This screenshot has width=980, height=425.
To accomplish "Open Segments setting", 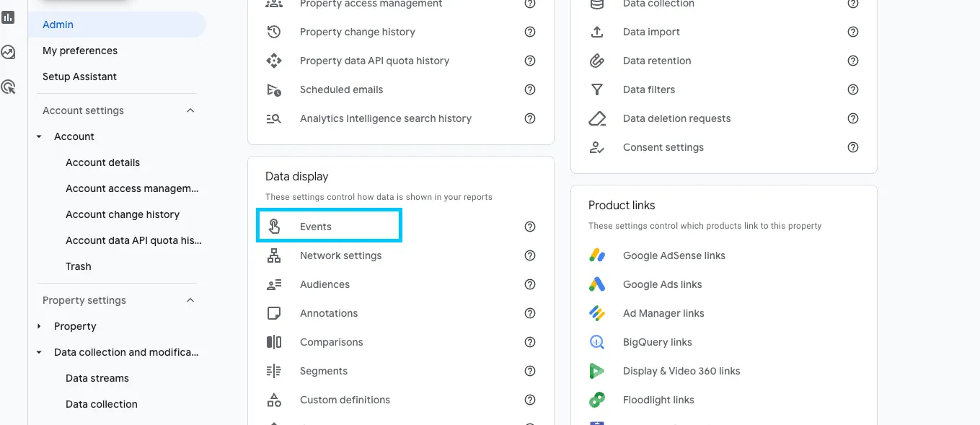I will [x=324, y=371].
